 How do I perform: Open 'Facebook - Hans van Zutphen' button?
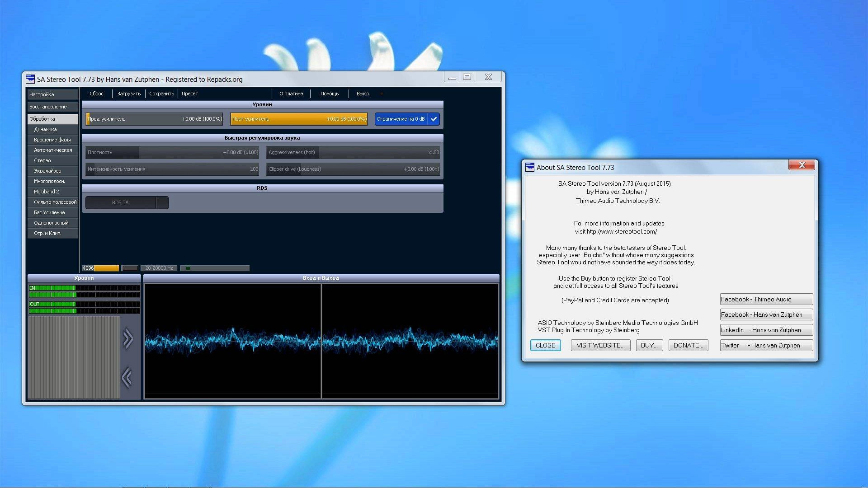tap(766, 314)
